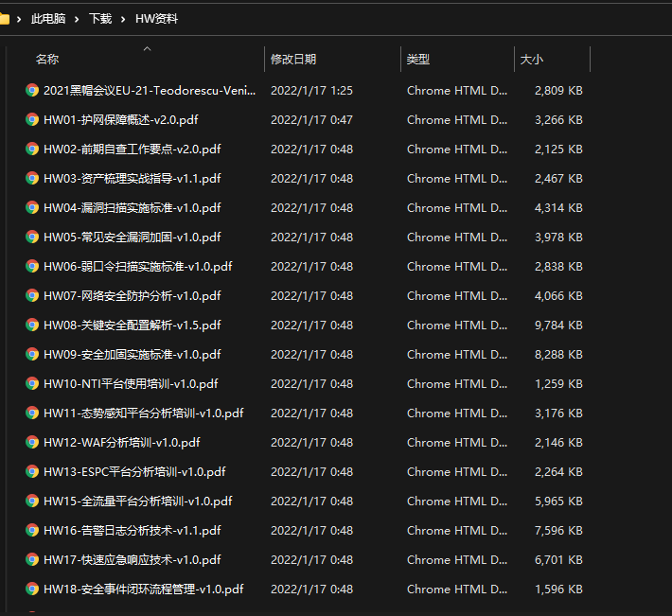Click size value 9,784 KB
672x616 pixels.
pos(558,326)
